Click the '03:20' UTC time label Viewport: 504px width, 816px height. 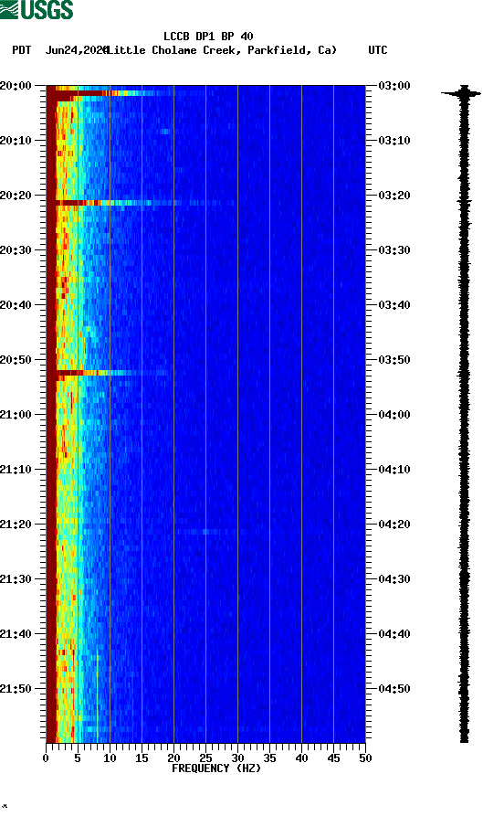(x=394, y=196)
